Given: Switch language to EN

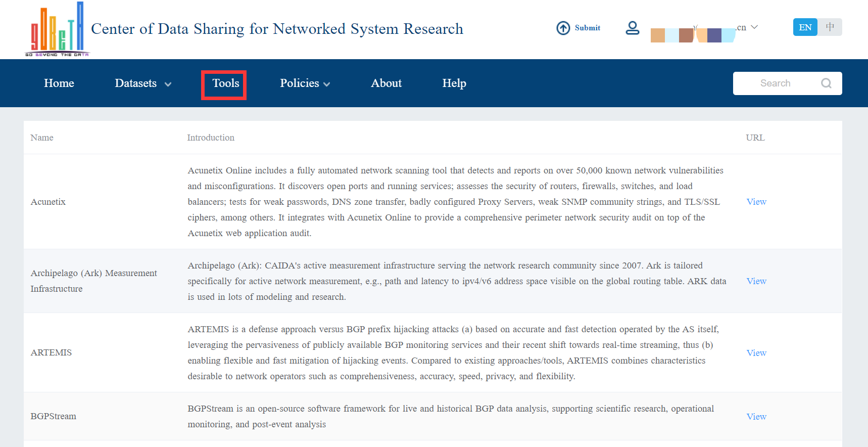Looking at the screenshot, I should pos(805,27).
